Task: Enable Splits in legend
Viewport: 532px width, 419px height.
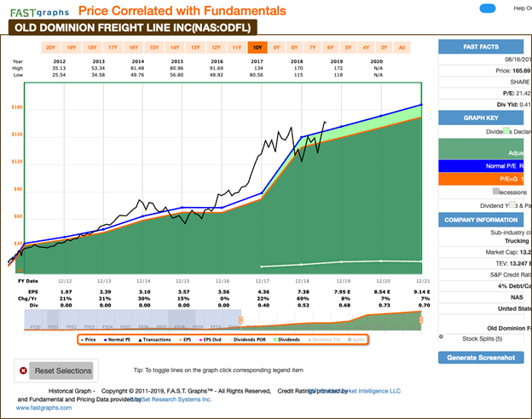Action: 356,339
